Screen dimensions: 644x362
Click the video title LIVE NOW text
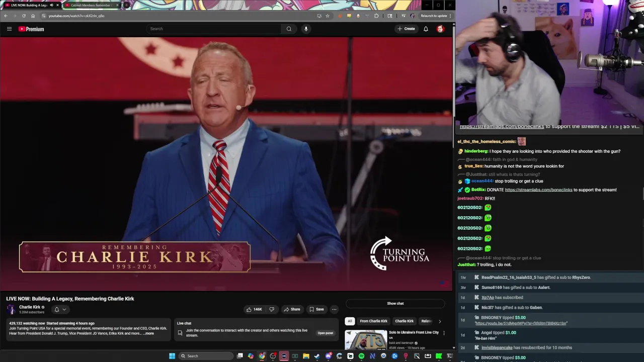click(x=70, y=299)
